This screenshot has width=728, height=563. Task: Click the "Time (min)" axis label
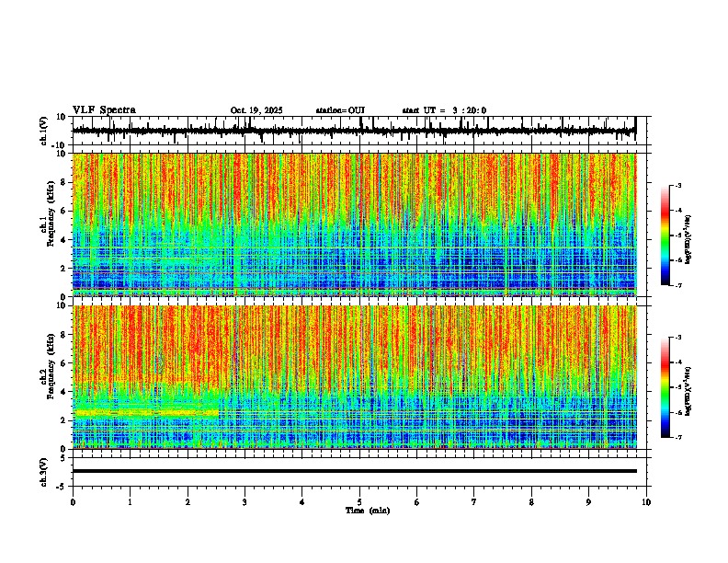click(x=368, y=511)
